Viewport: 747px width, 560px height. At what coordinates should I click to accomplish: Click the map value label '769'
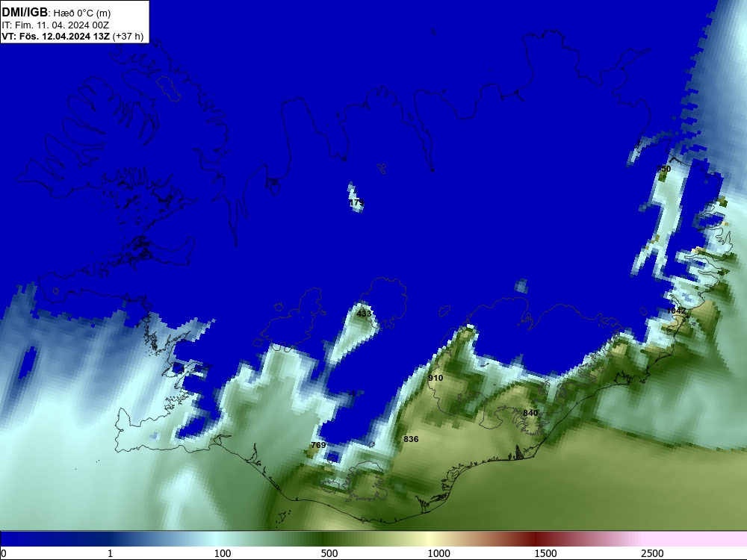coord(318,445)
